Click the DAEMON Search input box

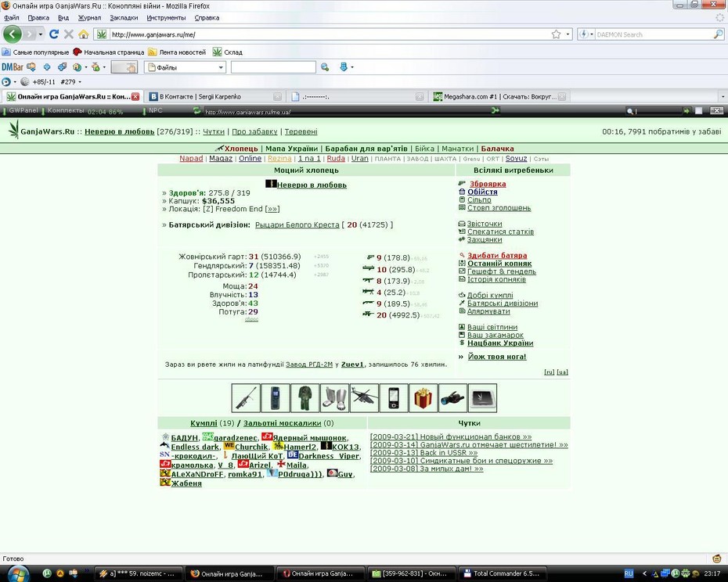pyautogui.click(x=654, y=34)
